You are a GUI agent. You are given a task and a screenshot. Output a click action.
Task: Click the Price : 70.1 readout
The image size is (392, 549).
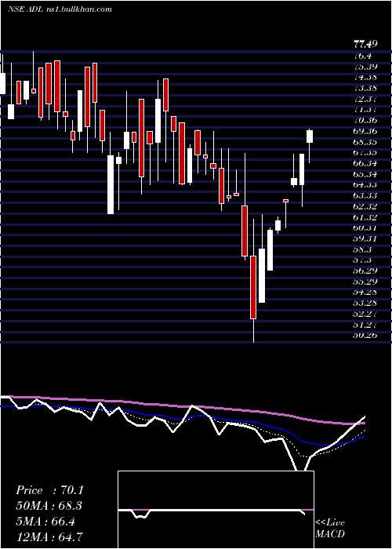[x=49, y=490]
